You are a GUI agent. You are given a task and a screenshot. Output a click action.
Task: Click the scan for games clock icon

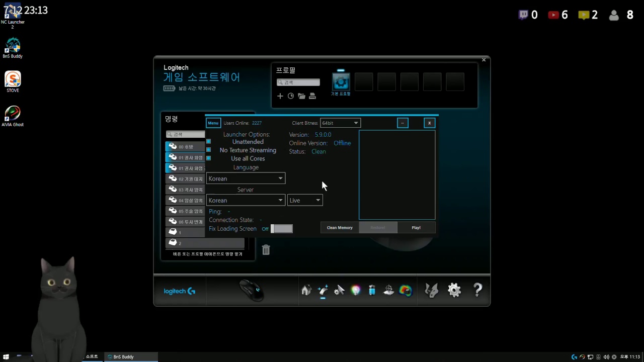click(x=291, y=96)
